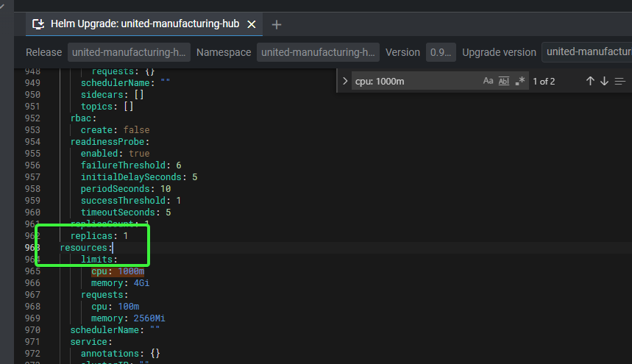Click the Namespace field
This screenshot has width=632, height=364.
(318, 52)
